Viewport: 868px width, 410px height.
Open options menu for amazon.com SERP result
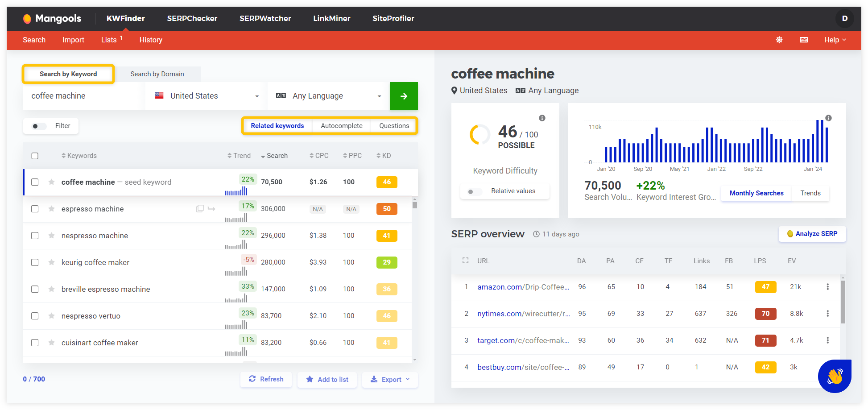tap(828, 287)
